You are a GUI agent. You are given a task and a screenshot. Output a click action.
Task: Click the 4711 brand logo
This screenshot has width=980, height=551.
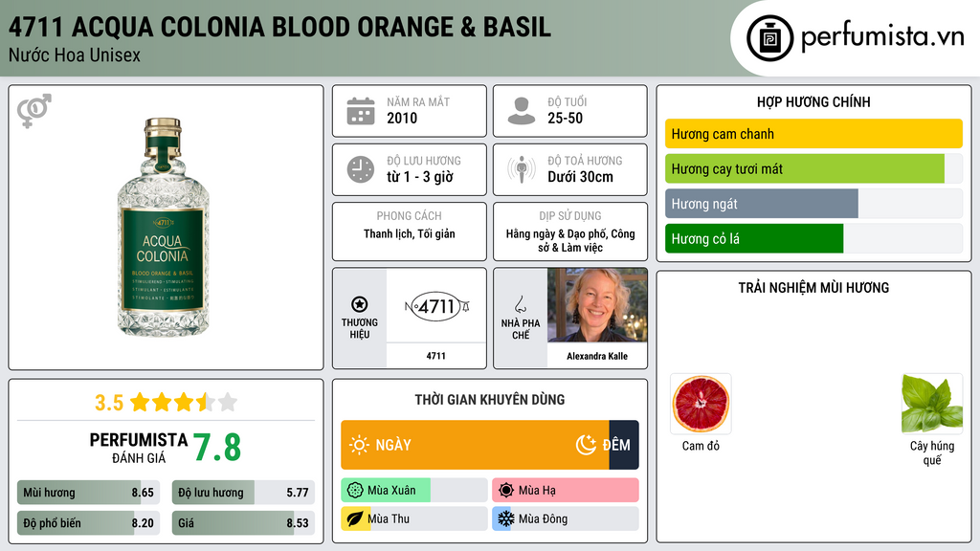click(x=436, y=306)
